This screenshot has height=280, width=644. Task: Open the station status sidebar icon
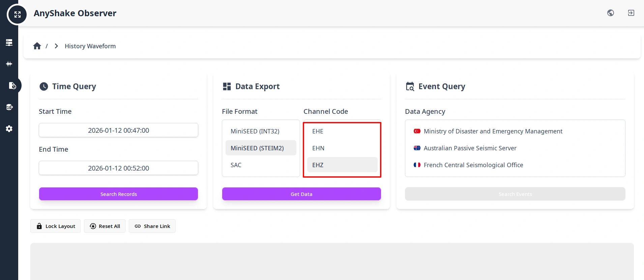pyautogui.click(x=9, y=42)
